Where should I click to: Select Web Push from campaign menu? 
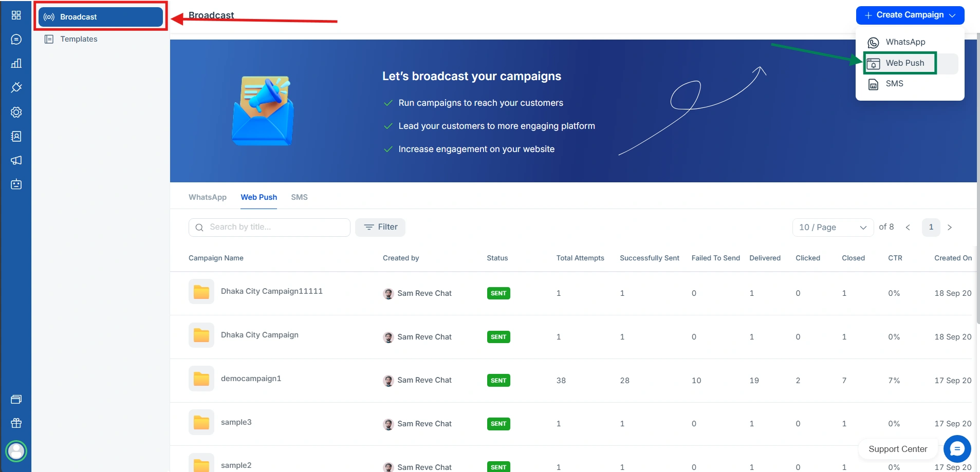point(904,63)
